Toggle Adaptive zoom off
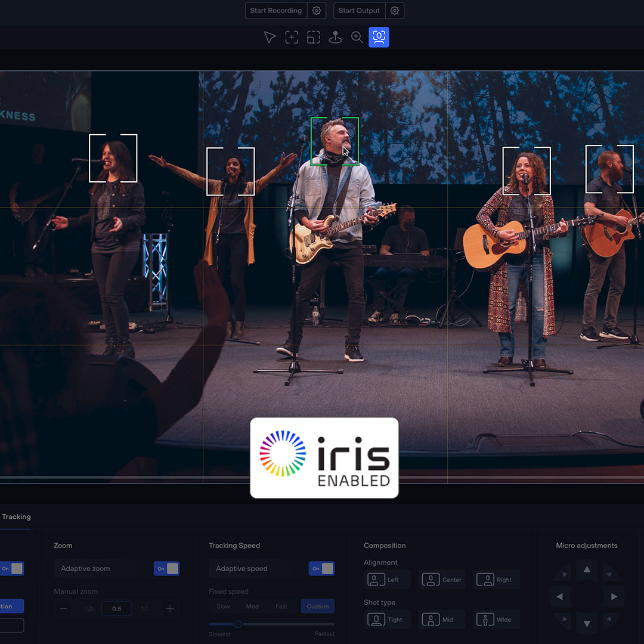644x644 pixels. point(166,568)
